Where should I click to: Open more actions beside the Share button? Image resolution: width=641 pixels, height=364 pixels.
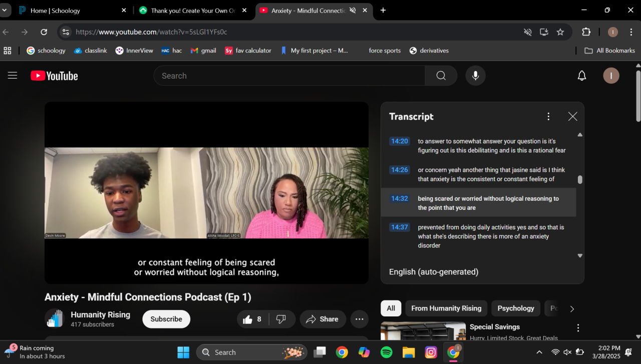(x=360, y=319)
